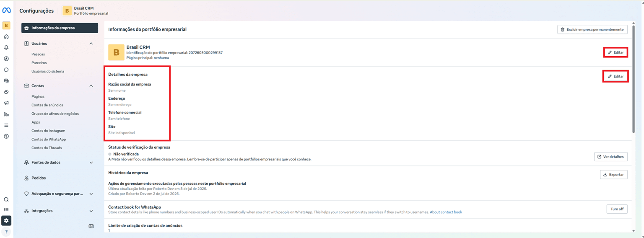Open Pessoas under Usuários
This screenshot has width=644, height=238.
[x=38, y=54]
